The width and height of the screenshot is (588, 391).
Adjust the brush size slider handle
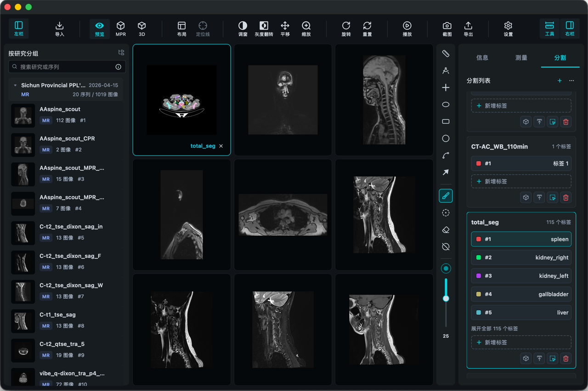(446, 298)
